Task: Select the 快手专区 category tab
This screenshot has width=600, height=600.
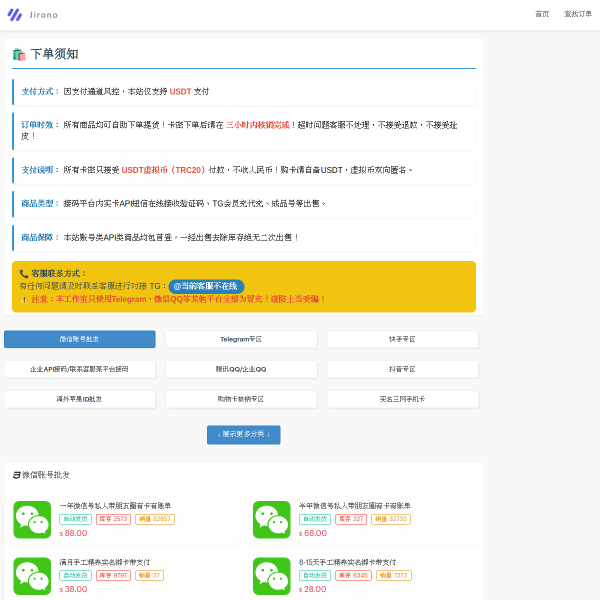Action: [403, 339]
